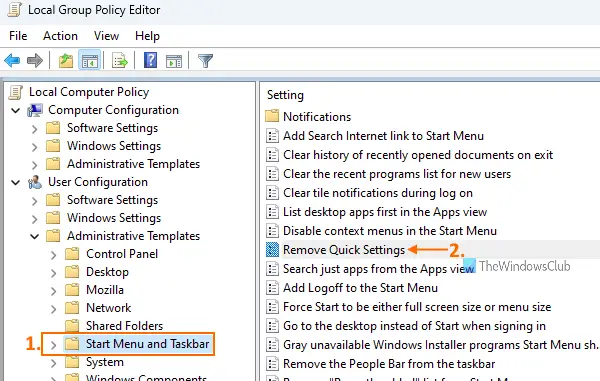Viewport: 600px width, 381px height.
Task: Click the Up one level folder icon
Action: pos(65,60)
